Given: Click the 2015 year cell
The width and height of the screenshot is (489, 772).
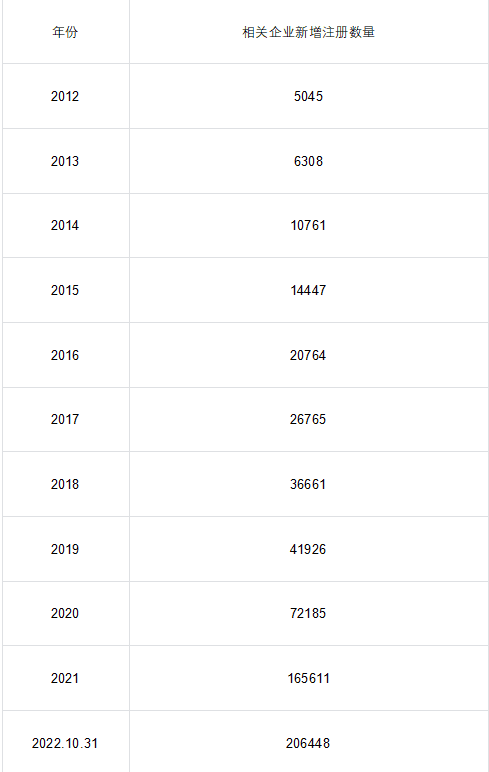Looking at the screenshot, I should coord(65,290).
